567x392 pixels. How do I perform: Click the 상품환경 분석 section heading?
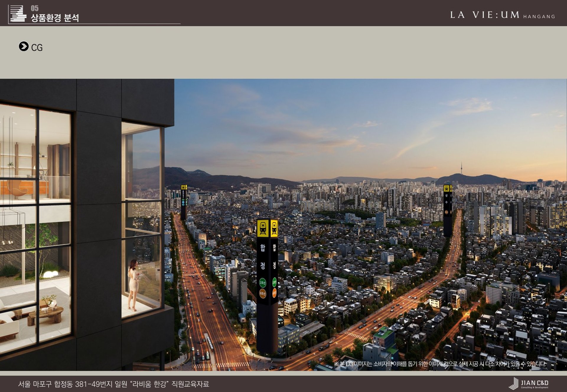(x=55, y=18)
